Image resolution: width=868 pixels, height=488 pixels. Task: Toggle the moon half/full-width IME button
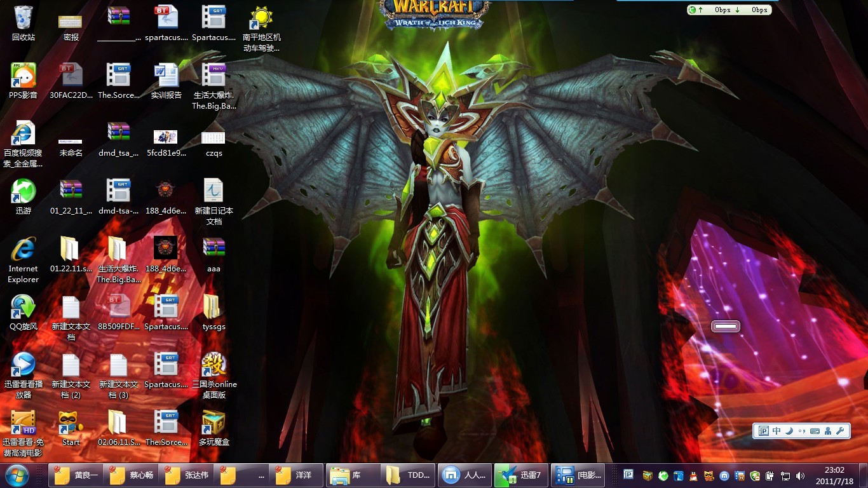(x=789, y=431)
